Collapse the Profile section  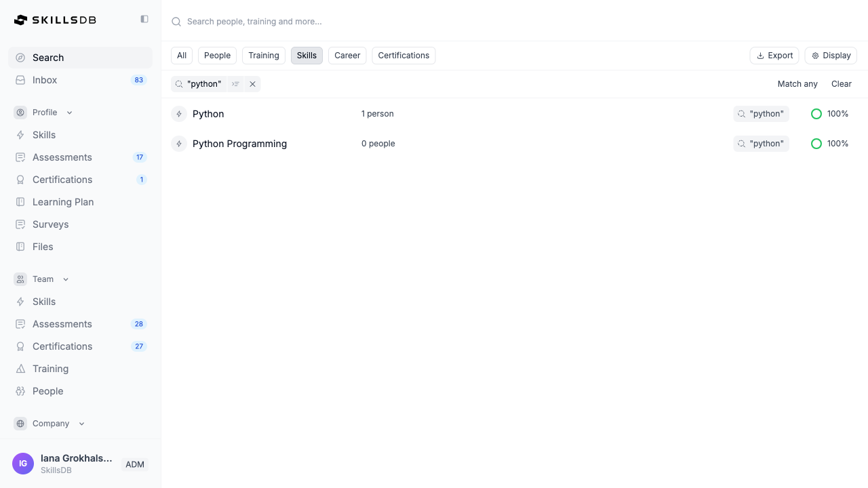[x=69, y=113]
